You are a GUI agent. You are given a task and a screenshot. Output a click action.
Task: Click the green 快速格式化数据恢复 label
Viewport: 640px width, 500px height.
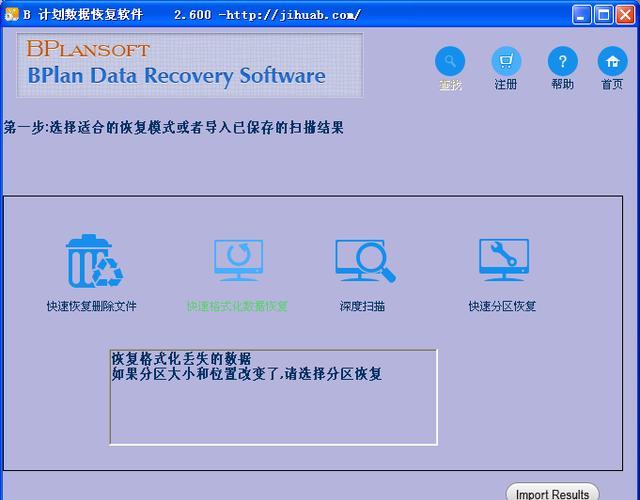237,306
